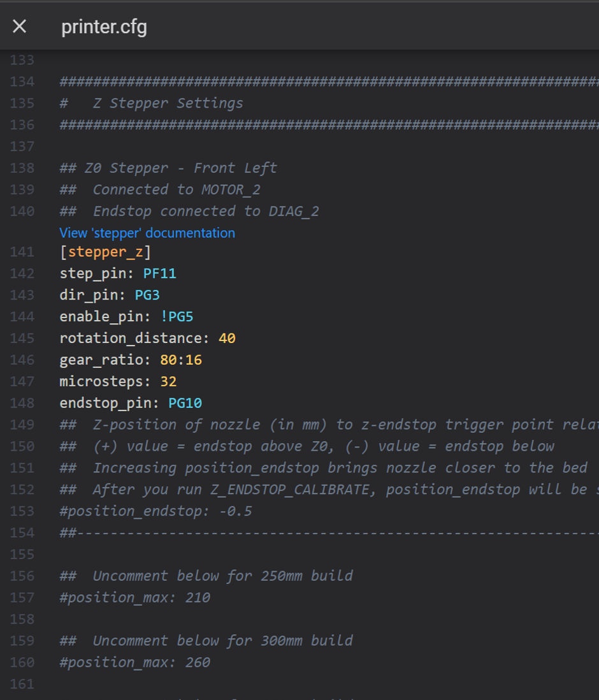Click the dir_pin value PG3
This screenshot has width=599, height=700.
pos(147,295)
